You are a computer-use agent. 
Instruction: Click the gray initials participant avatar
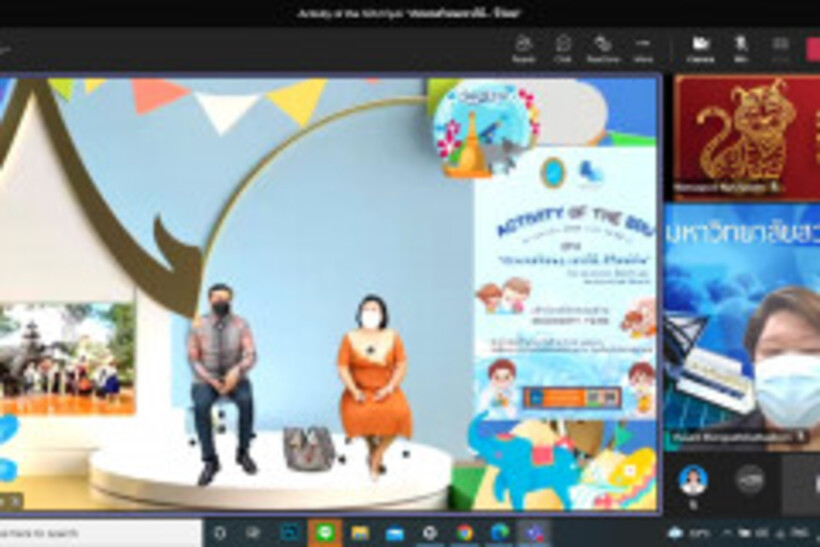[750, 479]
